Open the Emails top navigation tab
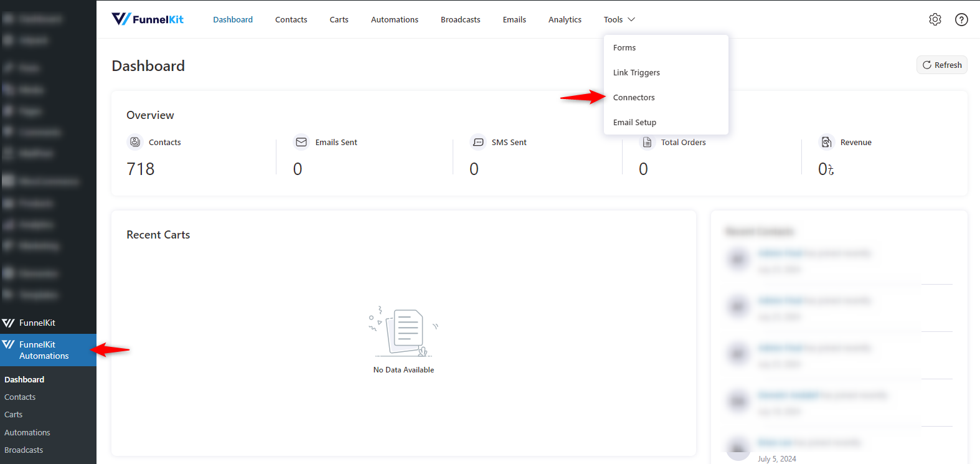 514,19
